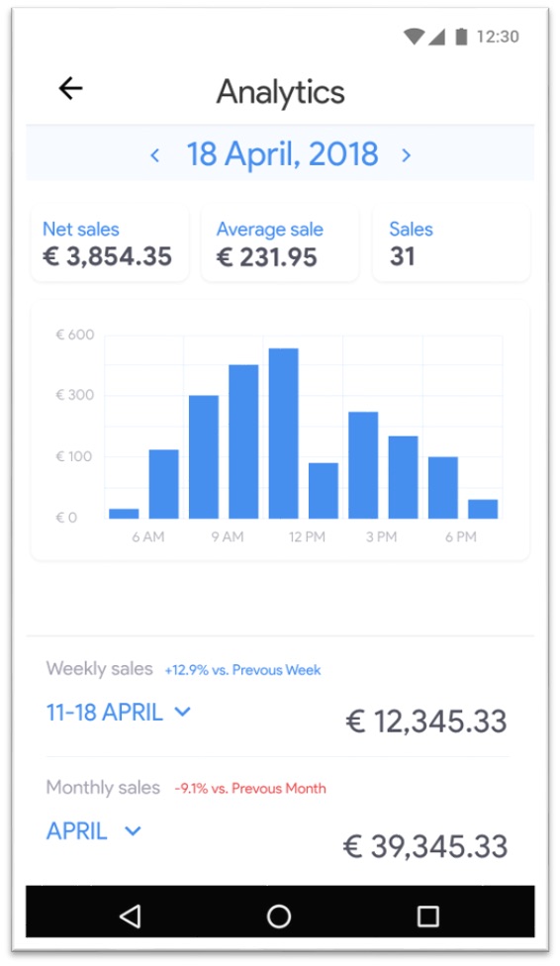The image size is (560, 966).
Task: Select the Sales count card
Action: pyautogui.click(x=451, y=243)
